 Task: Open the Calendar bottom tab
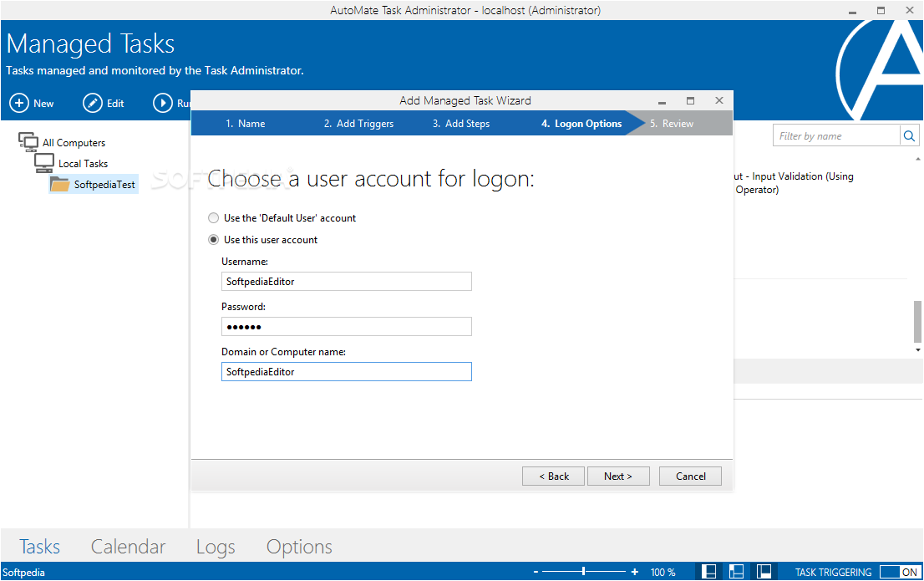128,547
